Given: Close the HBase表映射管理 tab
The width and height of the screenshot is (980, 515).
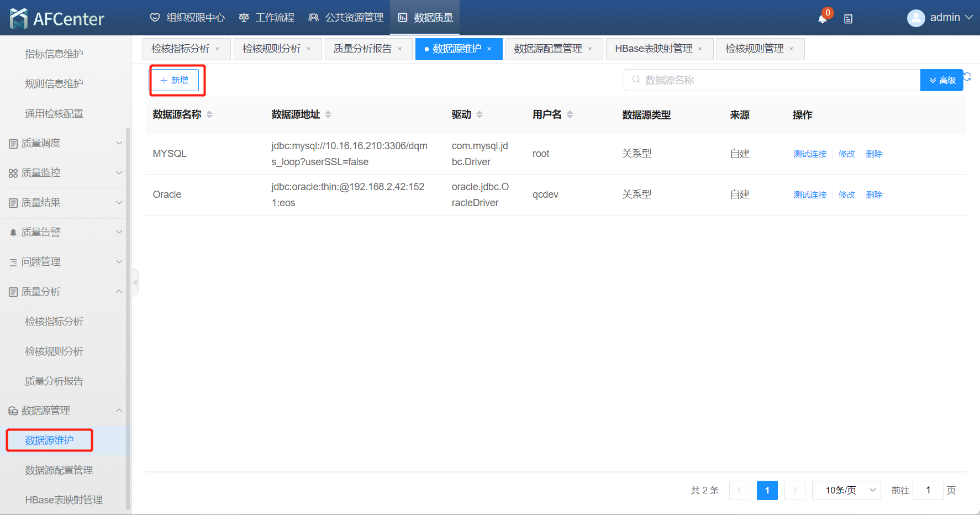Looking at the screenshot, I should pyautogui.click(x=700, y=49).
